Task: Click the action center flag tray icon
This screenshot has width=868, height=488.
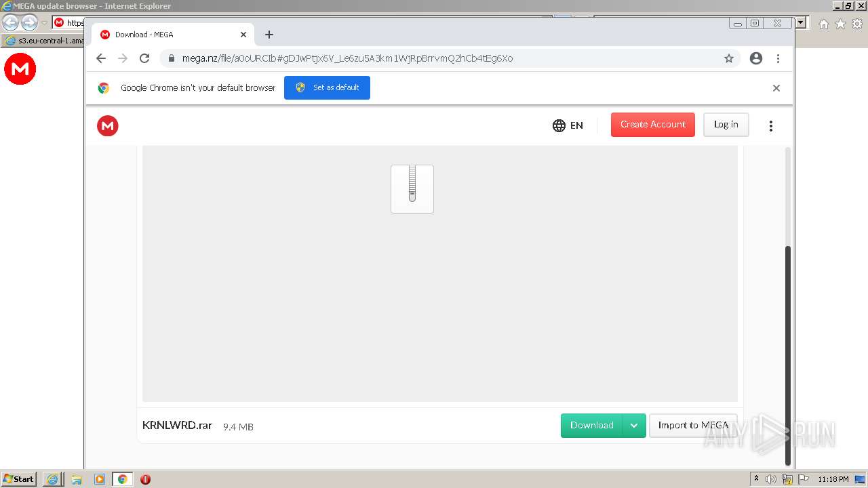Action: 804,479
